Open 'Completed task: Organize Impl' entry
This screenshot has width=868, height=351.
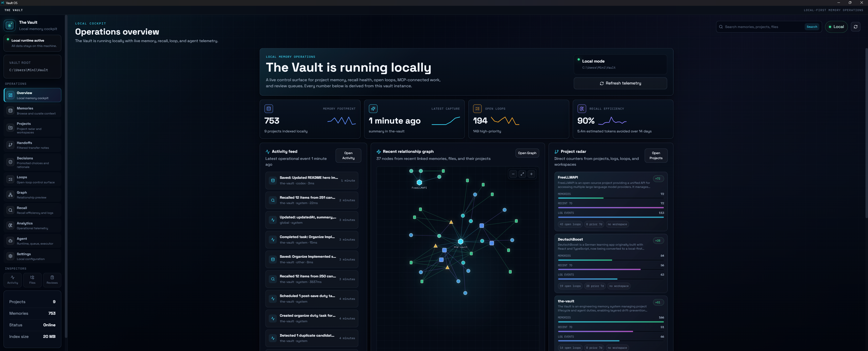click(312, 240)
